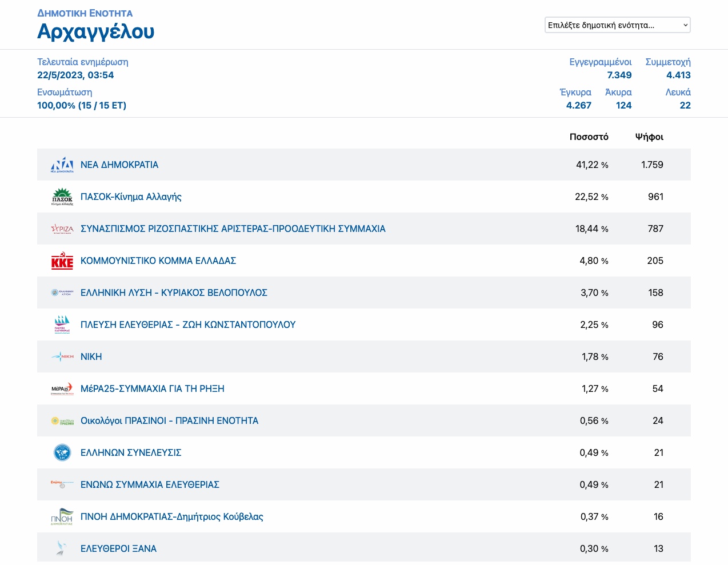Click the Νέα Δημοκρατία party logo
The width and height of the screenshot is (728, 565).
click(62, 165)
